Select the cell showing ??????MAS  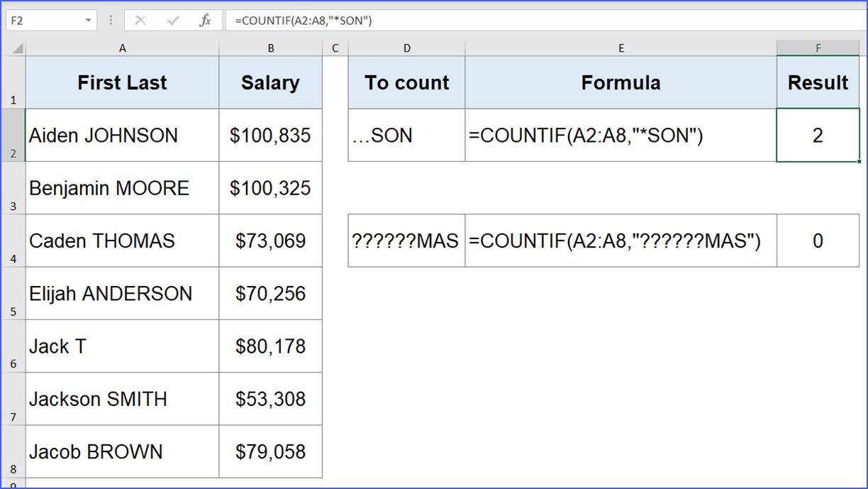406,241
